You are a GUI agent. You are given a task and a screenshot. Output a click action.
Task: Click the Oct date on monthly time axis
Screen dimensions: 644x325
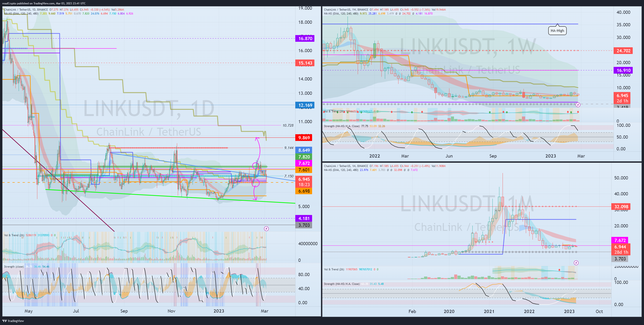[x=599, y=311]
